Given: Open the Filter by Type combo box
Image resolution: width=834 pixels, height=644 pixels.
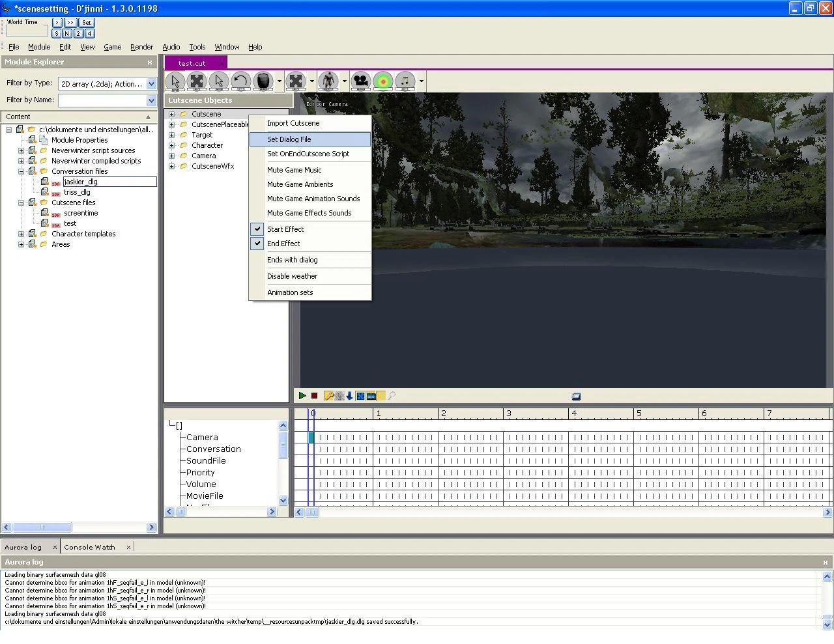Looking at the screenshot, I should click(x=108, y=83).
